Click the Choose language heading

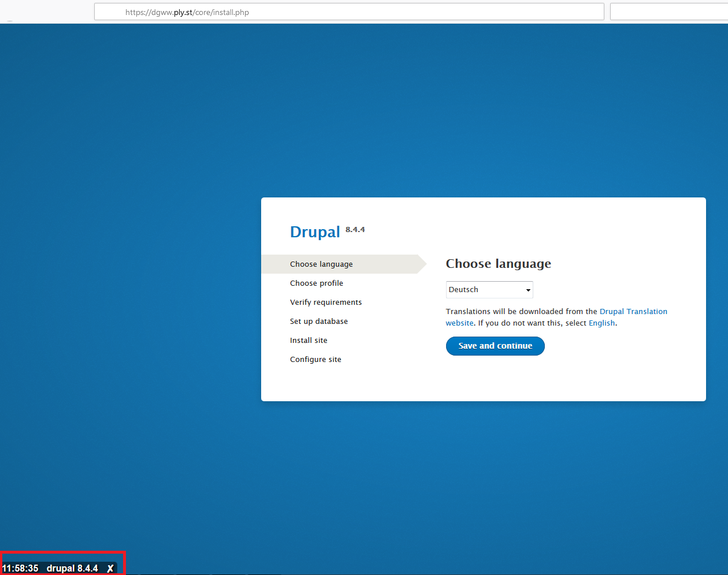point(498,264)
